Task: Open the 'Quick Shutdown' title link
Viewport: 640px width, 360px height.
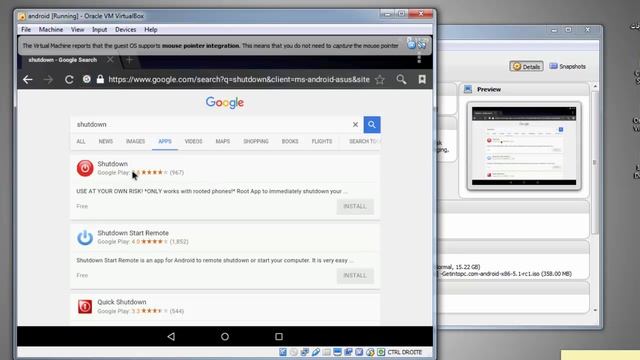Action: (122, 302)
